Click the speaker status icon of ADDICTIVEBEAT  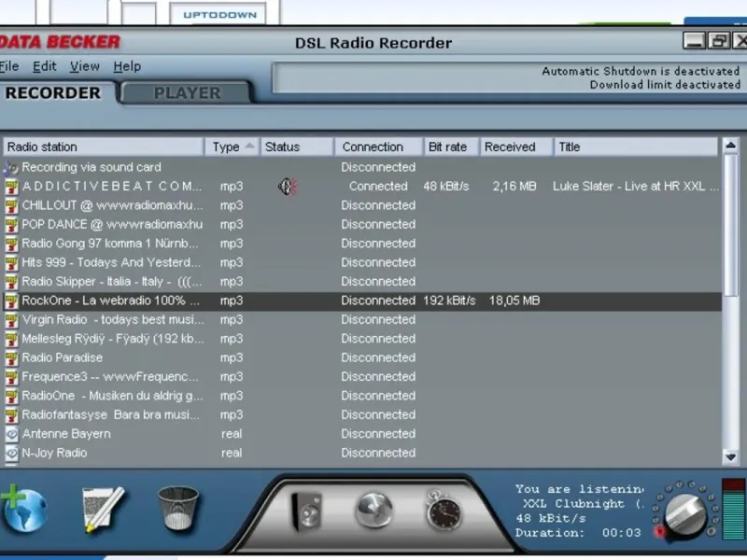(x=288, y=186)
